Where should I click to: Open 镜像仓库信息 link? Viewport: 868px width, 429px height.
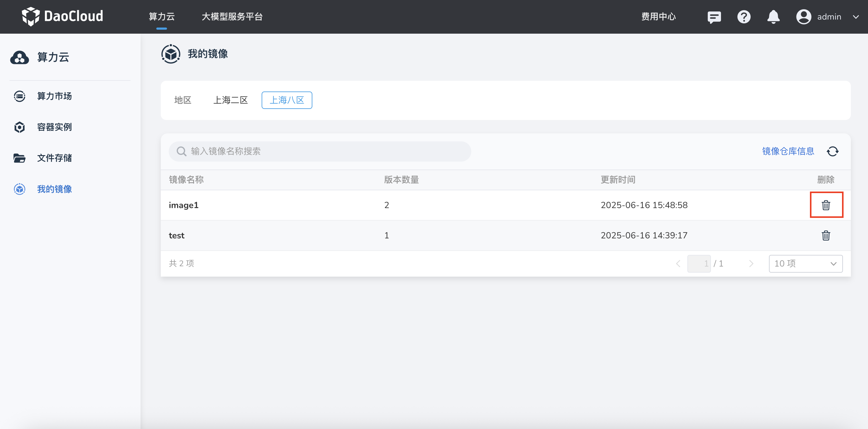[x=788, y=151]
